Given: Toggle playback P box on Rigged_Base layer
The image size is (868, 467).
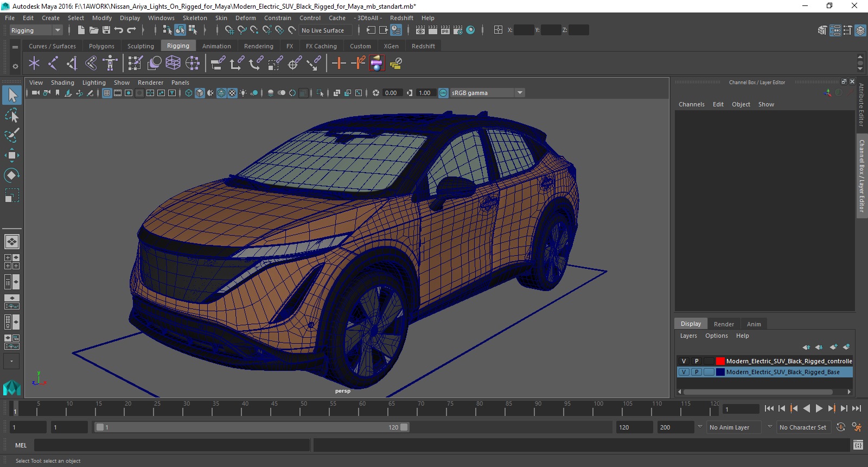Looking at the screenshot, I should 697,372.
